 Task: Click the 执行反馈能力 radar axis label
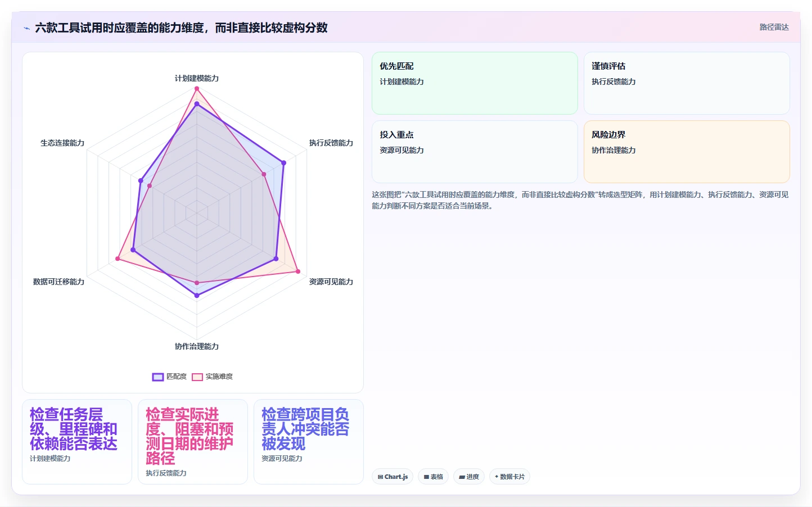tap(331, 143)
